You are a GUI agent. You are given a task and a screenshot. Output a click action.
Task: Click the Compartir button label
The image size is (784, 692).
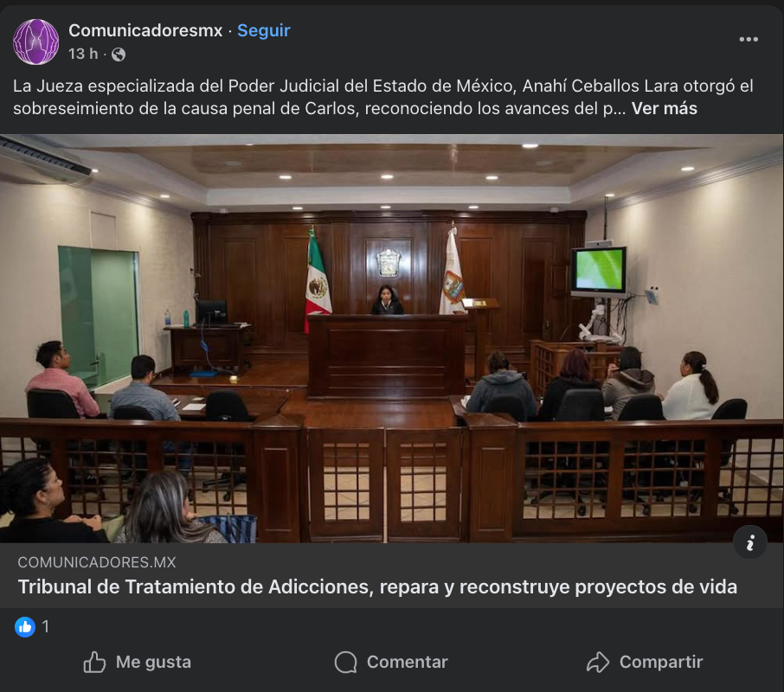[661, 662]
